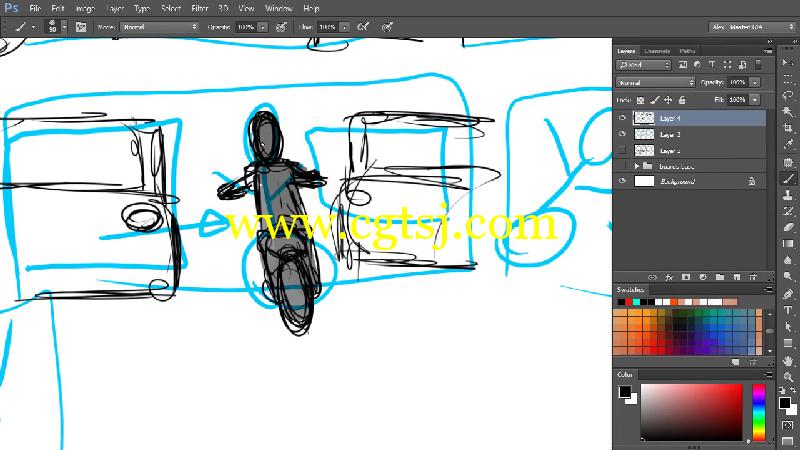Filter layers by pixel layers

point(683,65)
